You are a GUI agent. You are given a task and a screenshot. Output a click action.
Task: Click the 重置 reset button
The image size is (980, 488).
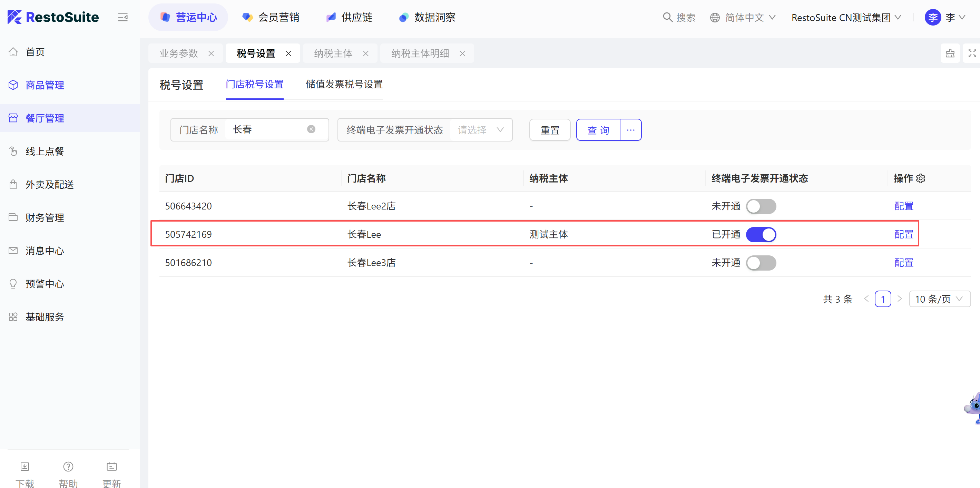[549, 130]
